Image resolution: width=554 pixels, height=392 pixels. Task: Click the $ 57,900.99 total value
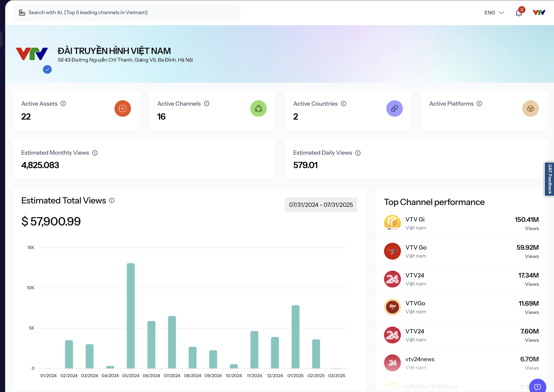point(51,221)
